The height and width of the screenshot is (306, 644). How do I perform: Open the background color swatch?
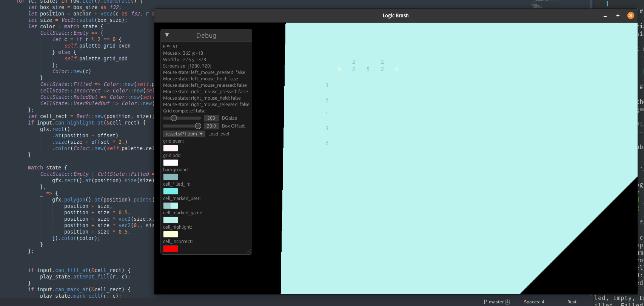[170, 177]
